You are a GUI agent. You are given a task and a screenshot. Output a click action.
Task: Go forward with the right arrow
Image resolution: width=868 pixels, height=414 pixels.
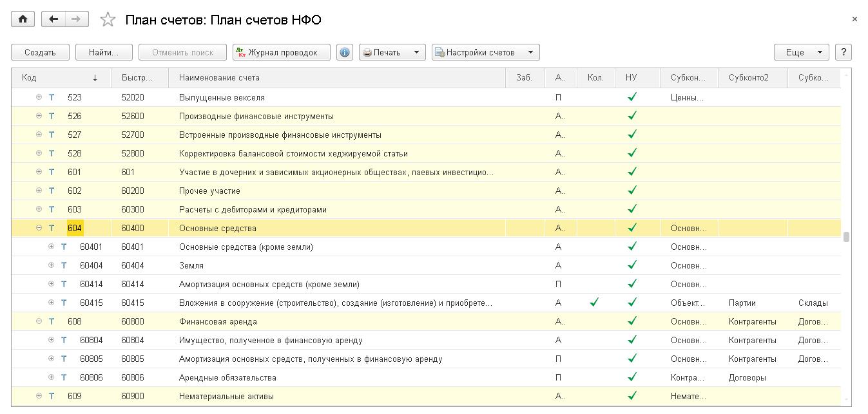pyautogui.click(x=77, y=19)
